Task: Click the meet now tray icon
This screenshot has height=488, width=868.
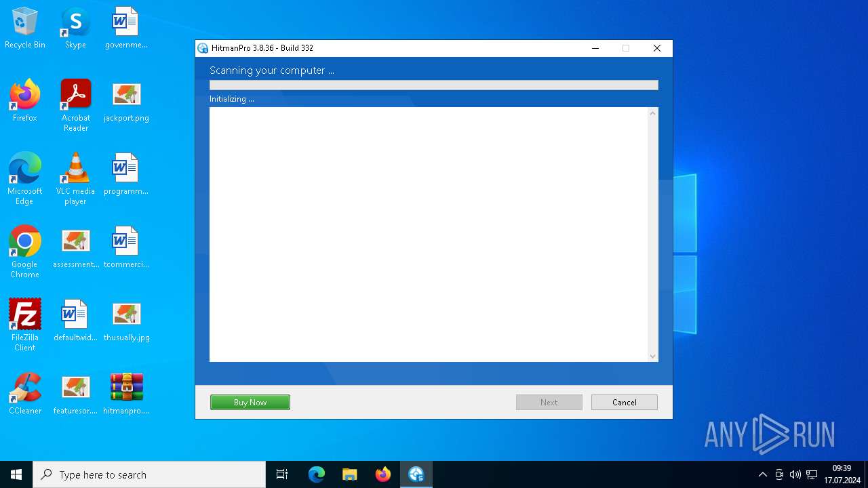Action: [779, 474]
